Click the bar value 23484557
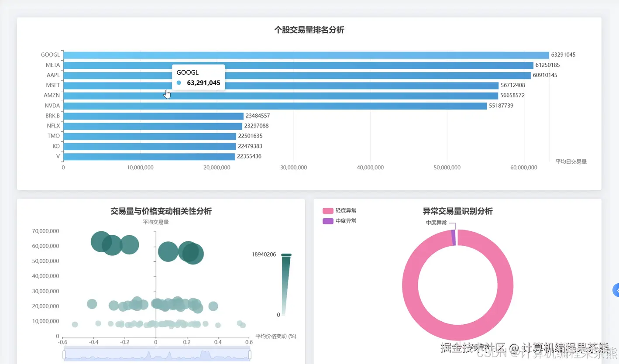Screen dimensions: 619x364 258,116
